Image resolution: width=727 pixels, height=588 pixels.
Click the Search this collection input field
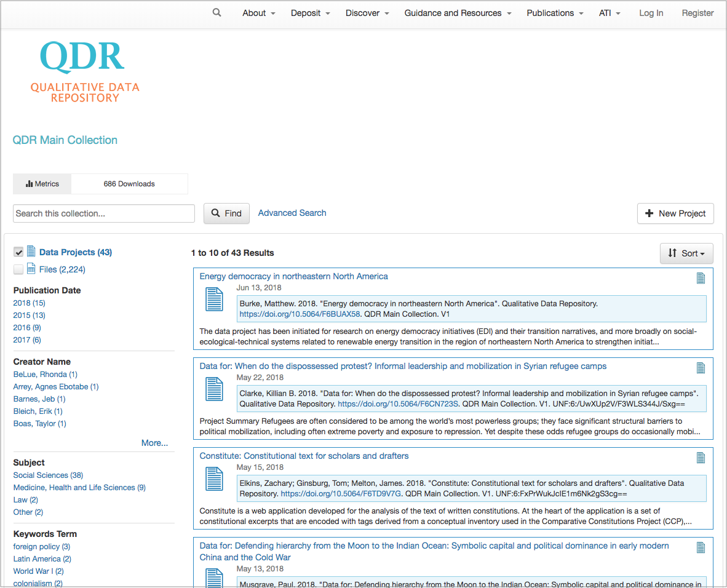point(104,213)
